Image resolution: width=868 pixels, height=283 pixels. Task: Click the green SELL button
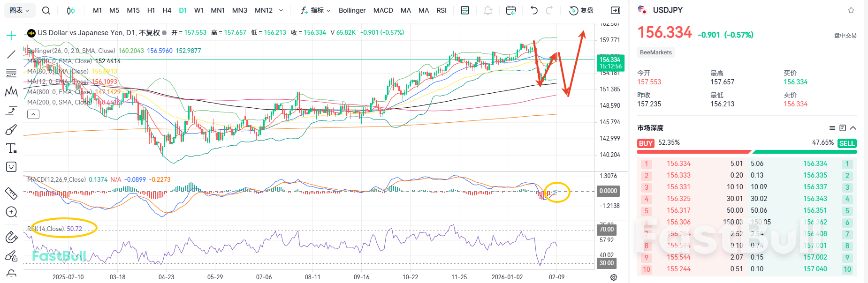point(847,143)
